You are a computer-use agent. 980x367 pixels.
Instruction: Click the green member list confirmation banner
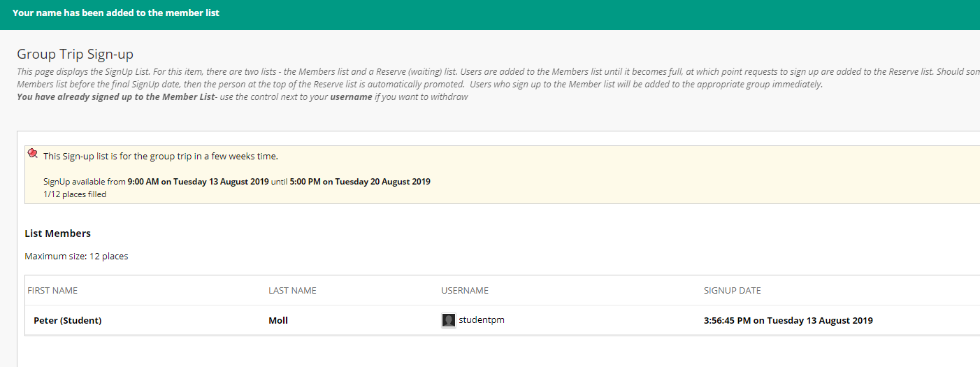[490, 13]
